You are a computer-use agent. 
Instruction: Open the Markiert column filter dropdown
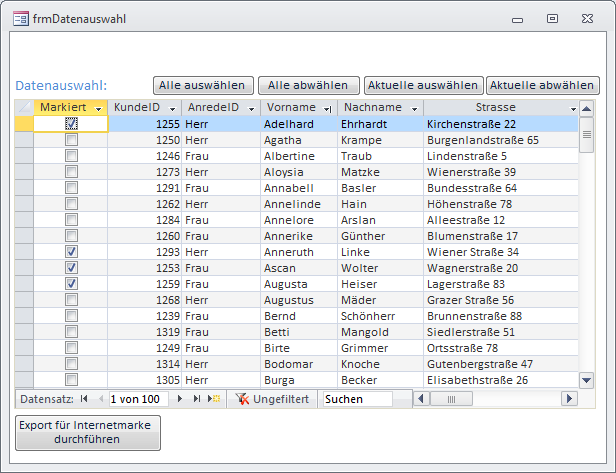[x=98, y=108]
